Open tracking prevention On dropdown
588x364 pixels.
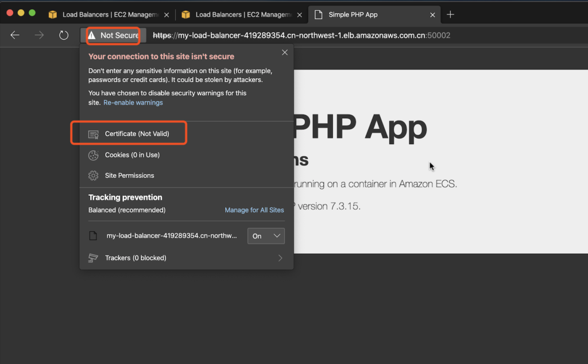click(266, 236)
